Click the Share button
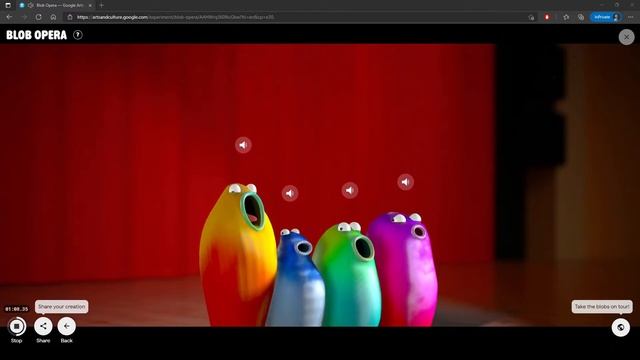640x360 pixels. [x=43, y=326]
